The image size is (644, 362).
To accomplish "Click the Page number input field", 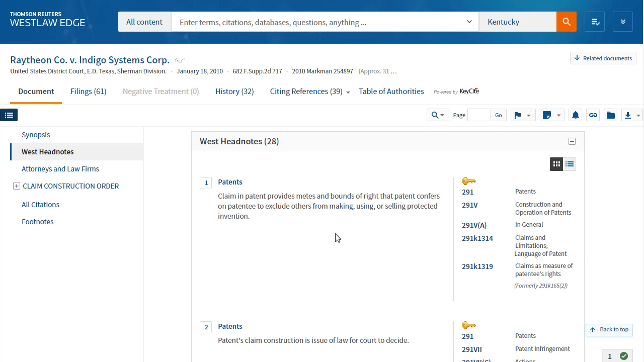I will [x=478, y=115].
